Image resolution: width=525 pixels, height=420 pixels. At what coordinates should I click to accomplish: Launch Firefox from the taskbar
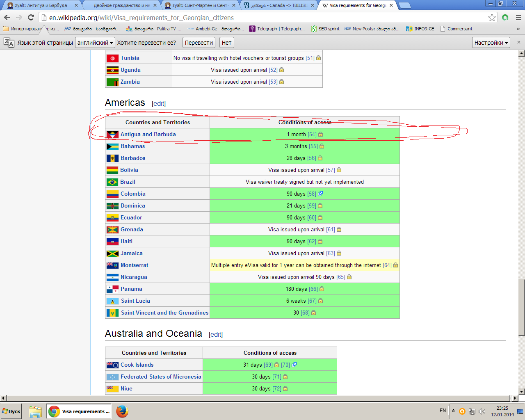pos(122,411)
